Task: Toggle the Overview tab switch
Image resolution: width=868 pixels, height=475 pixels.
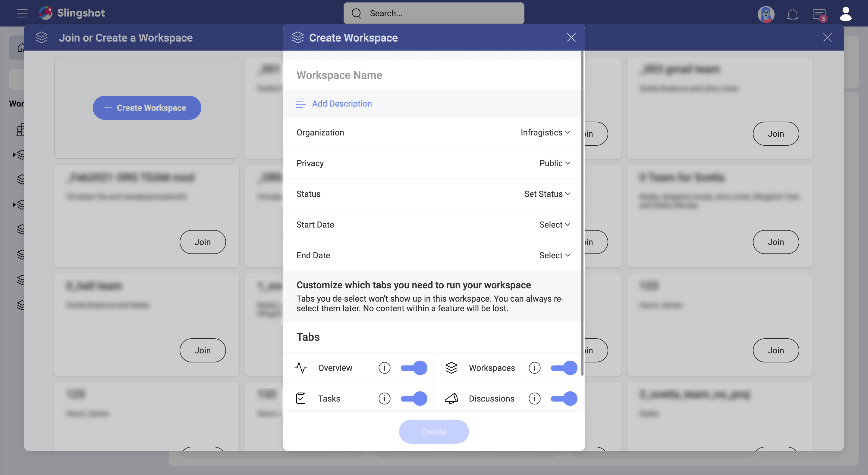Action: coord(414,367)
